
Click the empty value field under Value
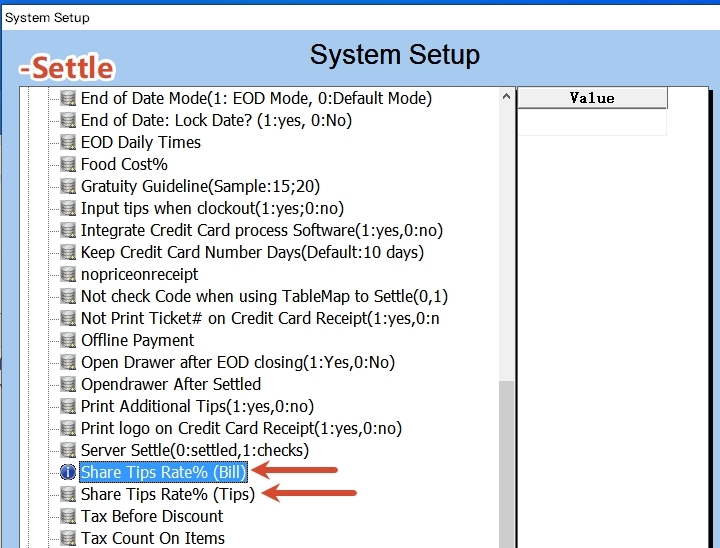point(592,122)
